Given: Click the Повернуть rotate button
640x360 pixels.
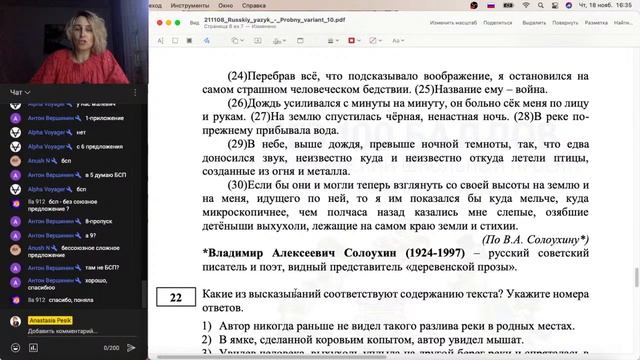Looking at the screenshot, I should [x=565, y=23].
